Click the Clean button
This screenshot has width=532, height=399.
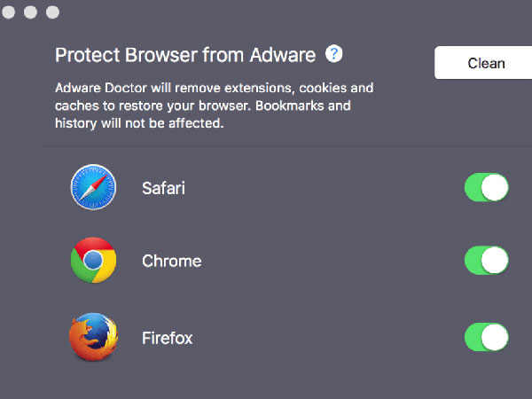pyautogui.click(x=483, y=63)
